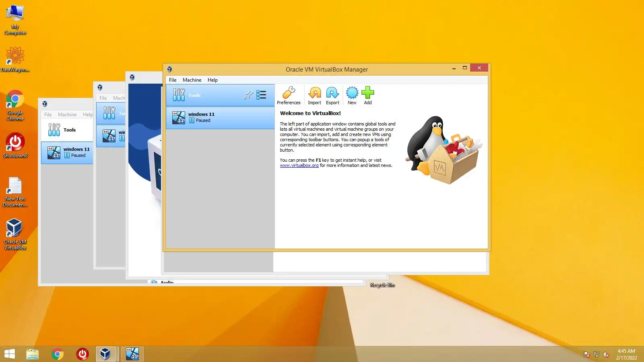644x362 pixels.
Task: Open the Tools list menu icon beside the pin
Action: [x=261, y=95]
